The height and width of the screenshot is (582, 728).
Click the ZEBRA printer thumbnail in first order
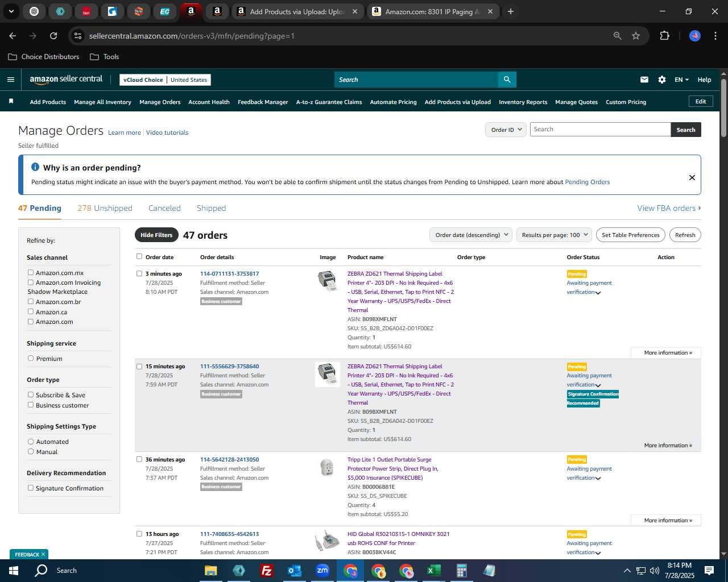[327, 281]
